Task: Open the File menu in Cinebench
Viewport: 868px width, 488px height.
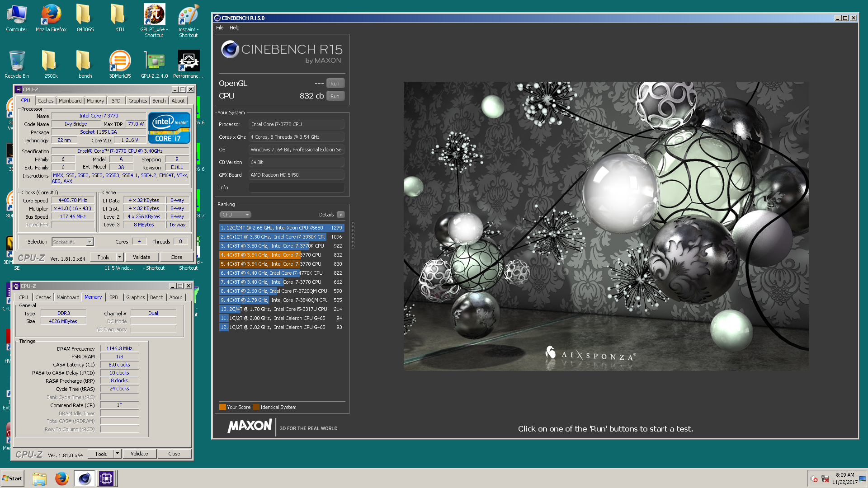Action: pyautogui.click(x=220, y=28)
